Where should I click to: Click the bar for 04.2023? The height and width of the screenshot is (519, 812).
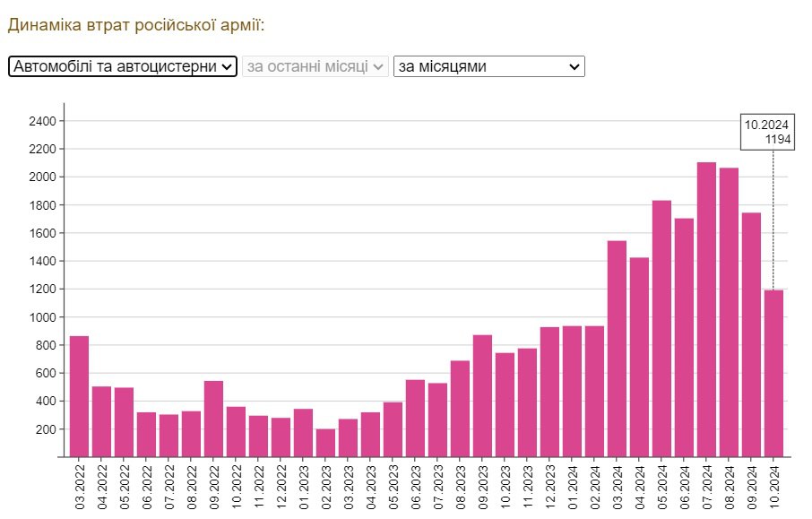[x=370, y=435]
